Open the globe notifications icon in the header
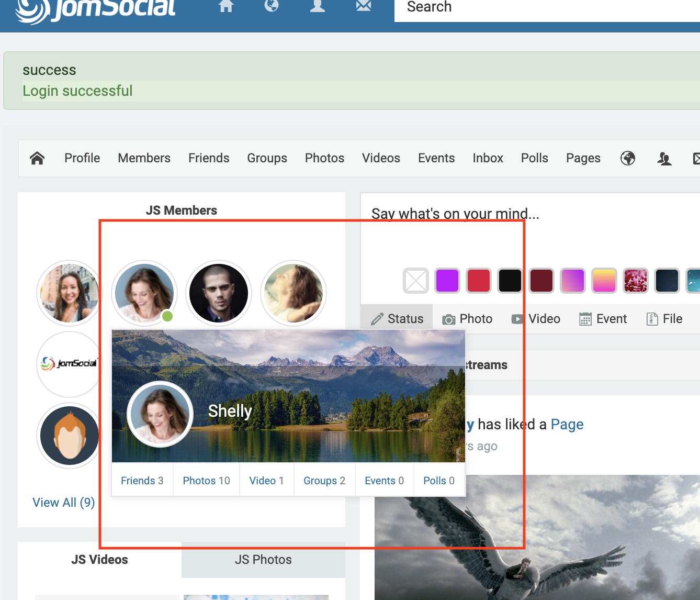700x600 pixels. [x=272, y=6]
